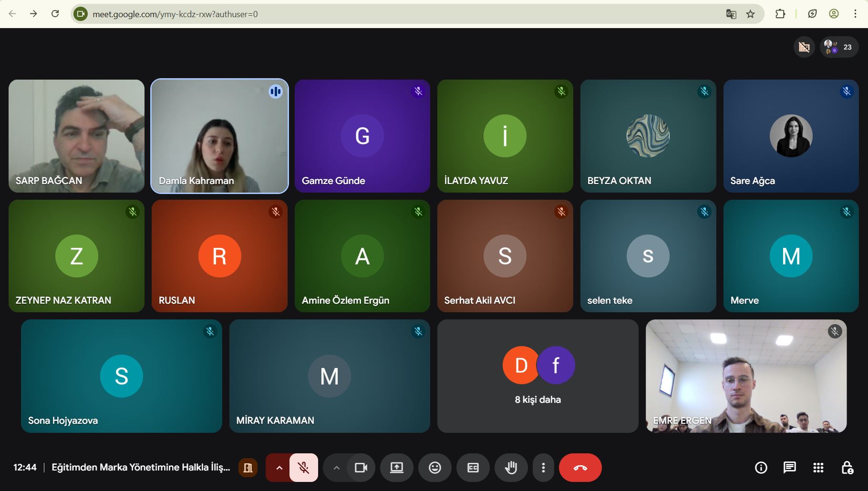
Task: Click the red leave call button
Action: (x=580, y=468)
